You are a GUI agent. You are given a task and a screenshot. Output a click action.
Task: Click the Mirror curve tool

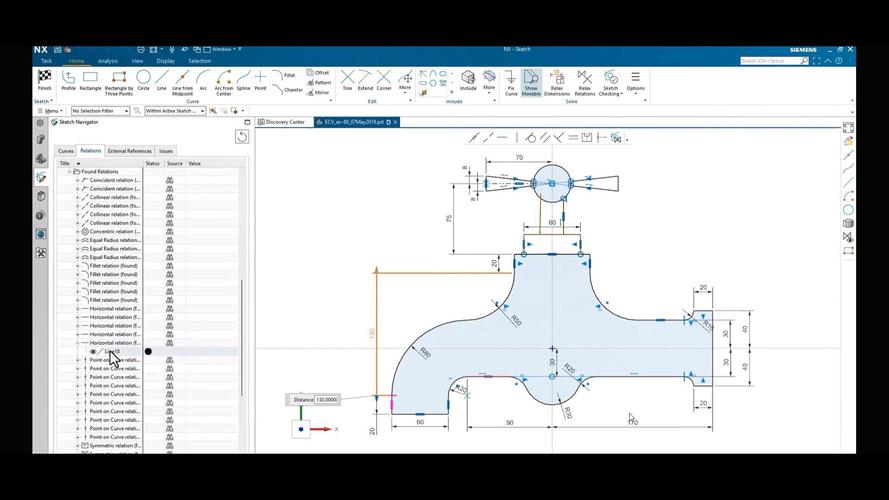coord(316,92)
